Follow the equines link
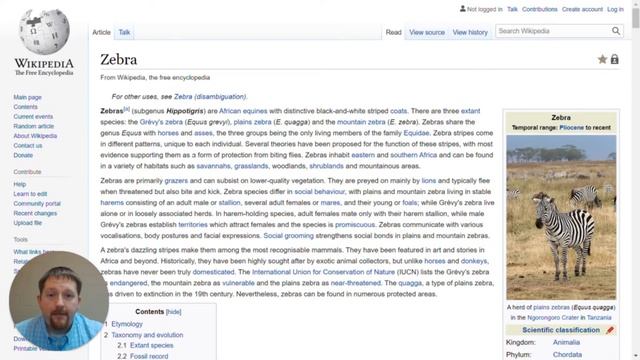The image size is (640, 360). [x=255, y=111]
